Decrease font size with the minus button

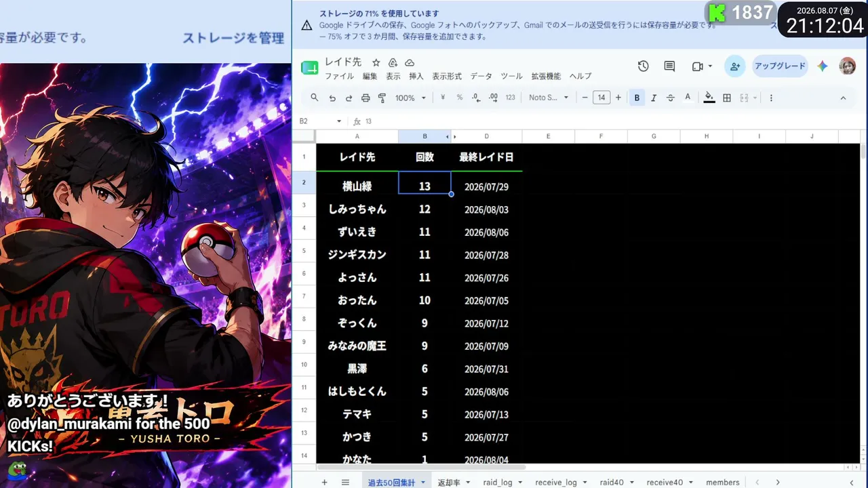click(x=585, y=98)
